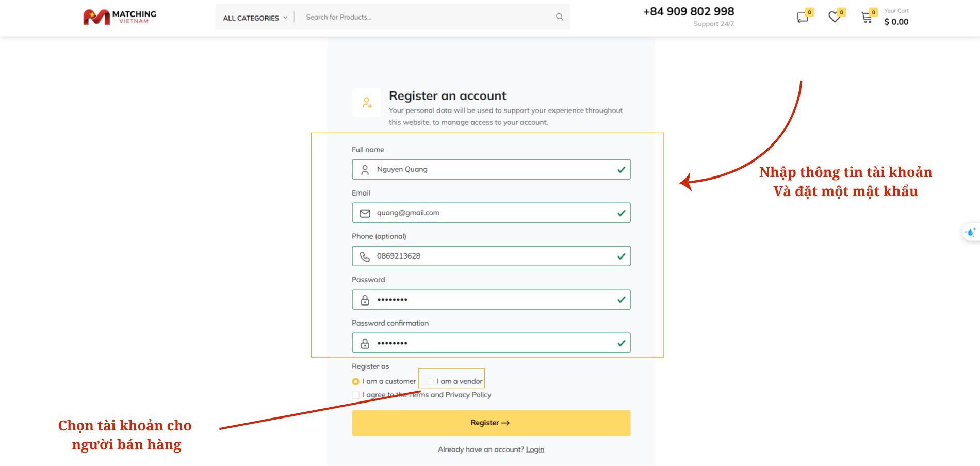This screenshot has width=980, height=466.
Task: Select the "I am a vendor" option
Action: pyautogui.click(x=430, y=382)
